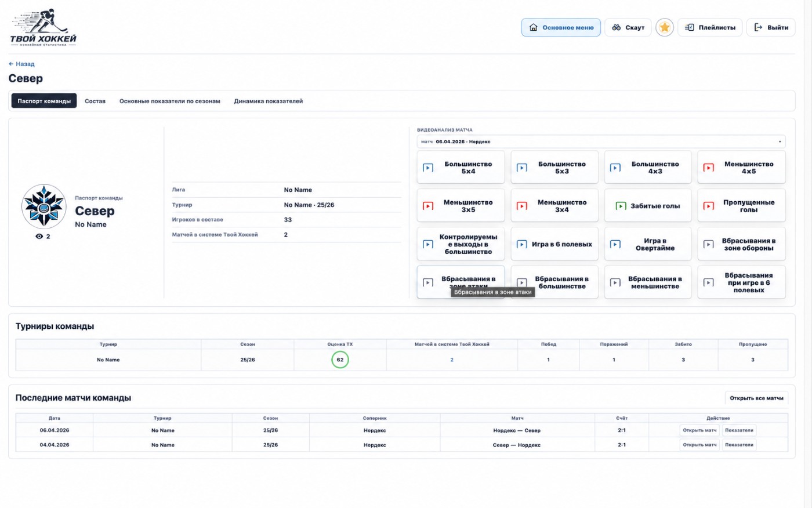Open Меньшинство 4х5 red video icon
Screen dimensions: 812x508
[x=708, y=168]
